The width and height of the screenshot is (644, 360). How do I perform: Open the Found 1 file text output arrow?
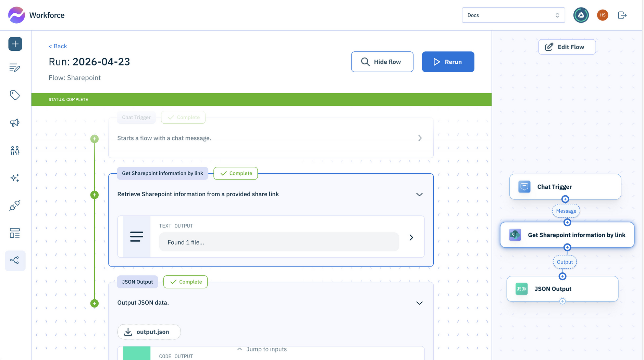[x=411, y=237]
